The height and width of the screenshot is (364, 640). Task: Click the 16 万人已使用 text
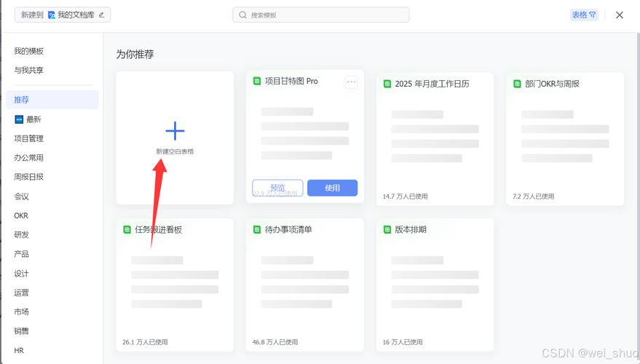click(403, 342)
